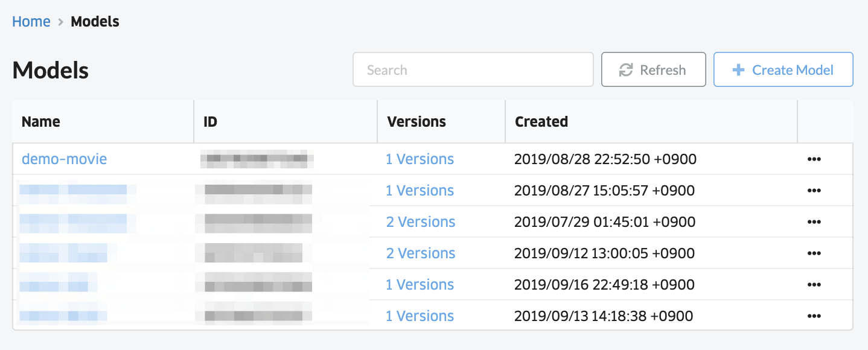Open 1 Versions link created 2019/09/13

[420, 316]
